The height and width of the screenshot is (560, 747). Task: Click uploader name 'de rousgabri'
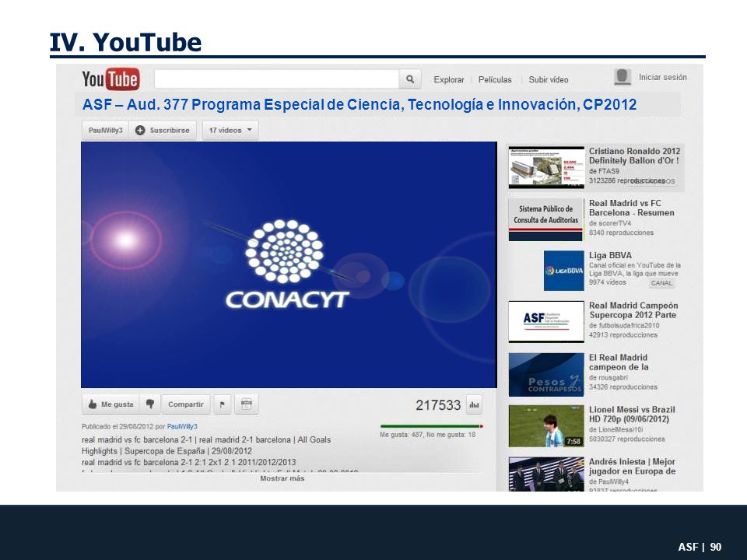point(608,378)
